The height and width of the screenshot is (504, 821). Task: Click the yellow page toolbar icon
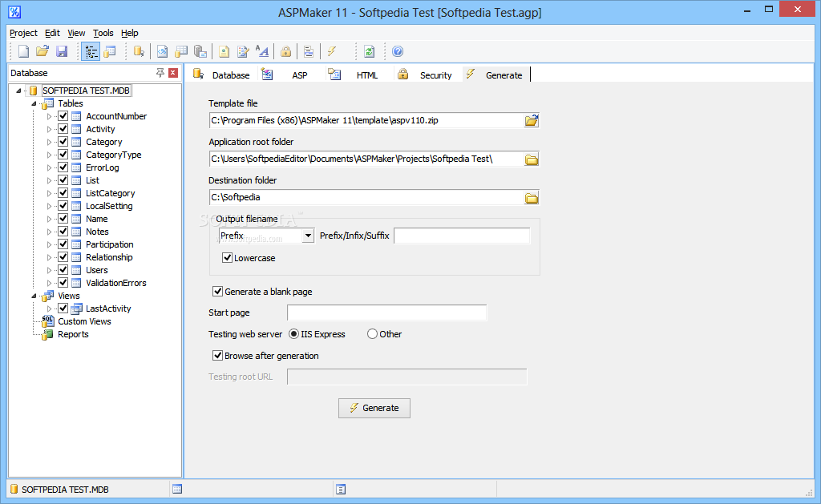coord(224,51)
